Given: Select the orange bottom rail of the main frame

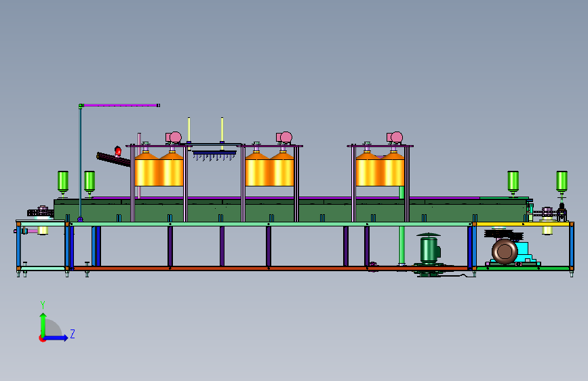Looking at the screenshot, I should pyautogui.click(x=270, y=268).
